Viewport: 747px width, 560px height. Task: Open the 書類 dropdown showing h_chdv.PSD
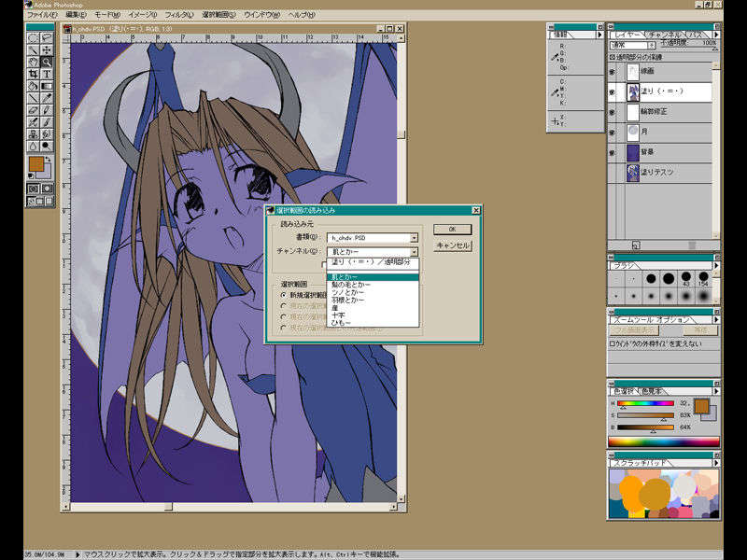[372, 237]
